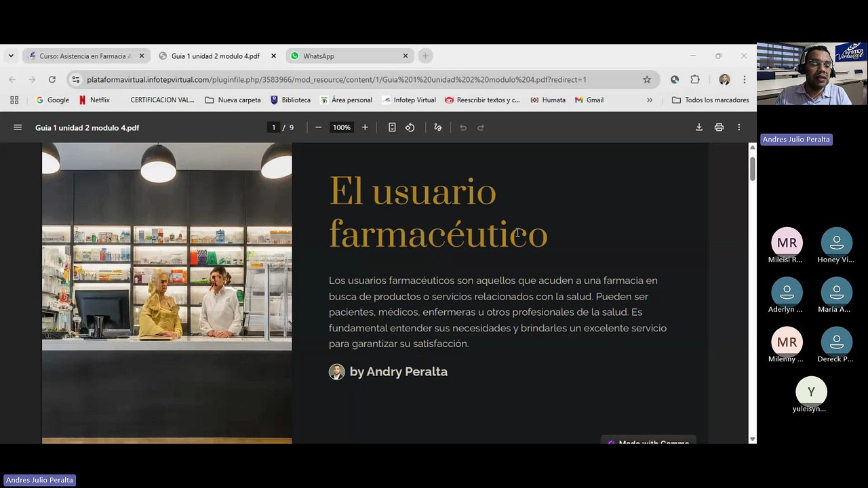
Task: Close the Curso: Asistencia en Farmacia tab
Action: click(x=142, y=56)
